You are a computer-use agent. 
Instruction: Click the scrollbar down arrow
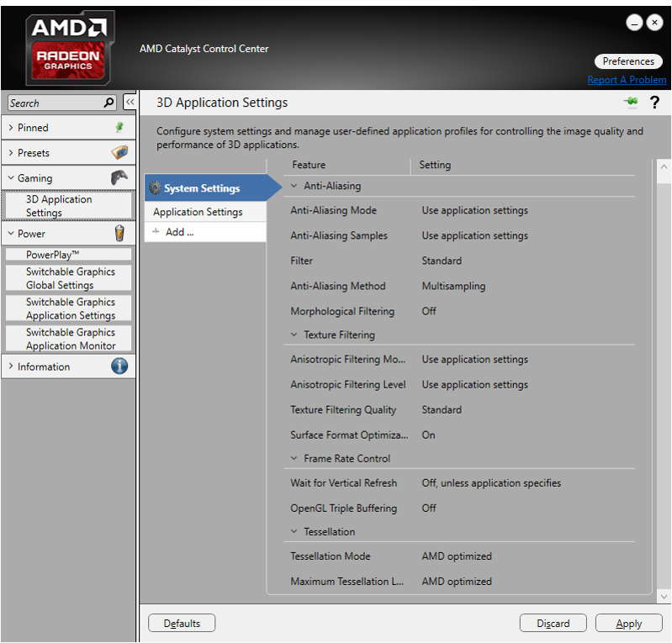coord(664,596)
